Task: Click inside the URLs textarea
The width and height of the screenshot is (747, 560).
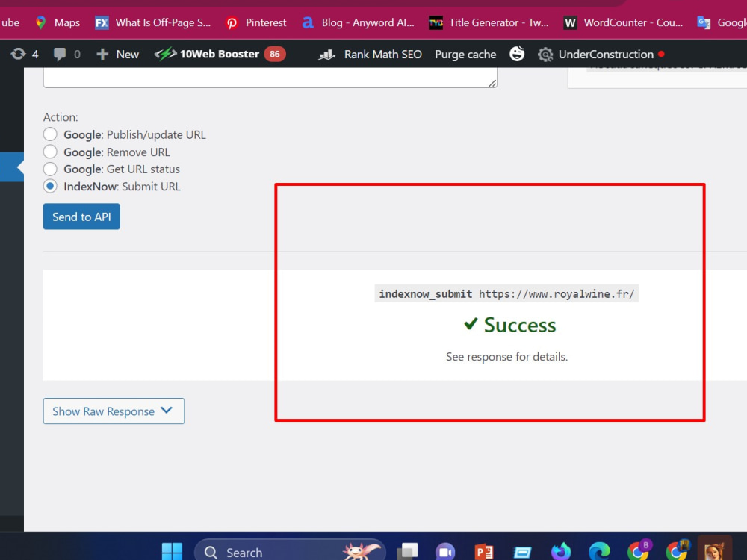Action: click(270, 78)
